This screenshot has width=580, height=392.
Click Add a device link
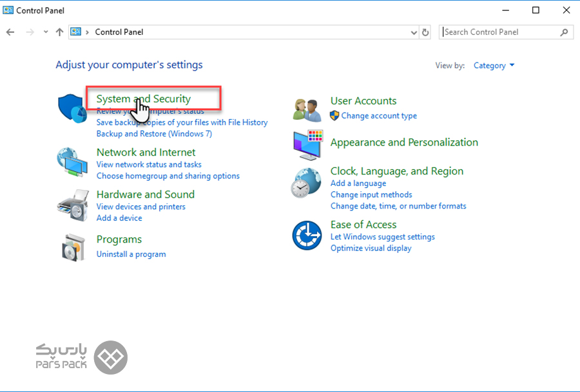(x=119, y=218)
